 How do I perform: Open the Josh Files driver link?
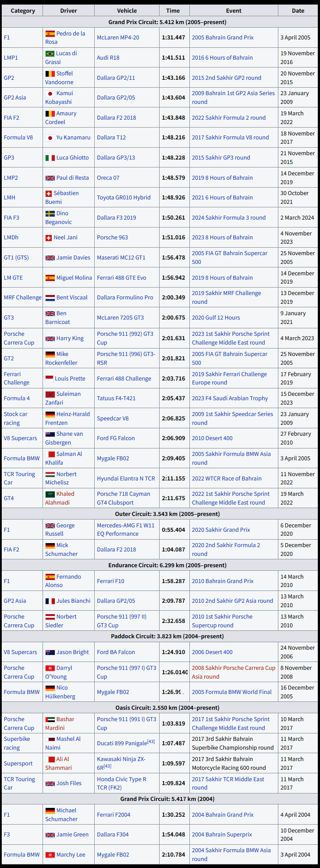[69, 783]
